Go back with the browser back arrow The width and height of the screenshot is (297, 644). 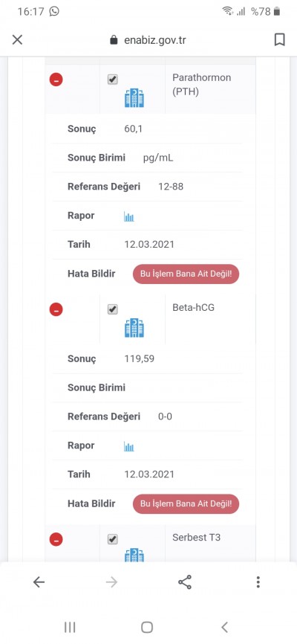click(39, 582)
